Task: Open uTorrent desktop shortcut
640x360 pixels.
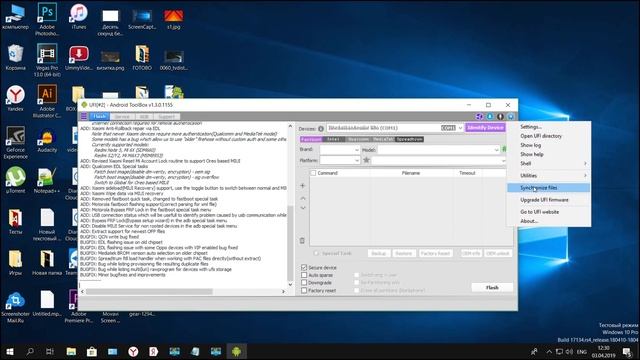Action: [16, 180]
